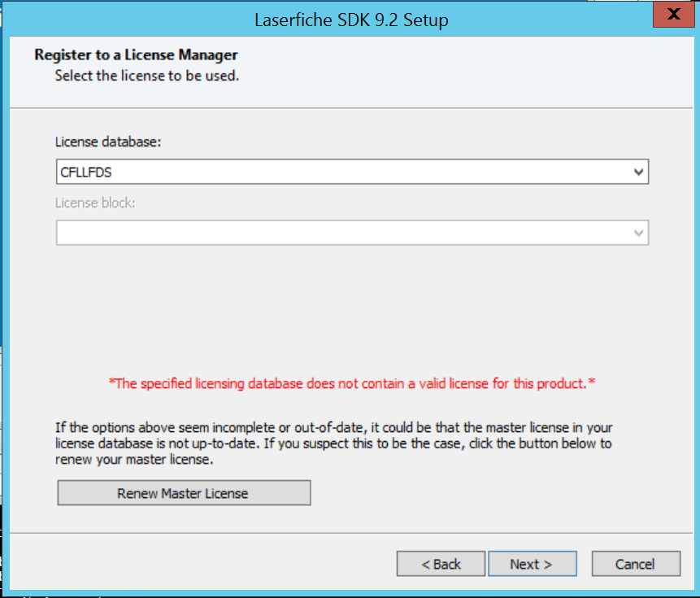Click the greyed-out 'License block:' label
Viewport: 700px width, 598px height.
point(95,203)
